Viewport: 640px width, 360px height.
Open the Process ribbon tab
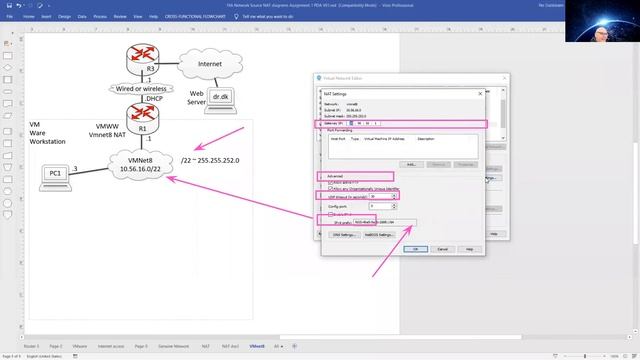pyautogui.click(x=100, y=17)
